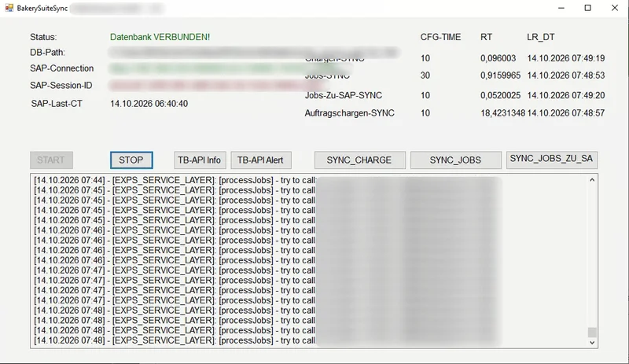The image size is (629, 364).
Task: Click the CFG-TIME column header
Action: pyautogui.click(x=440, y=37)
